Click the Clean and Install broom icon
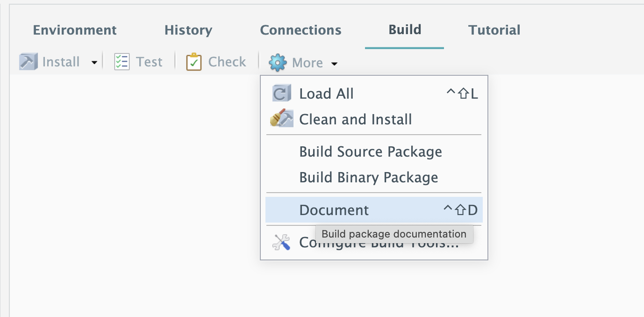The height and width of the screenshot is (317, 644). [x=282, y=119]
